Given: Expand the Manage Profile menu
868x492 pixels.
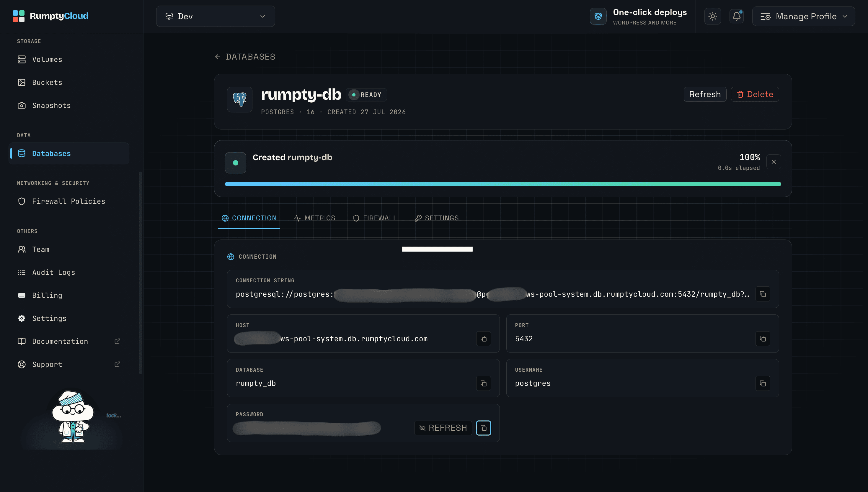Looking at the screenshot, I should [x=803, y=16].
